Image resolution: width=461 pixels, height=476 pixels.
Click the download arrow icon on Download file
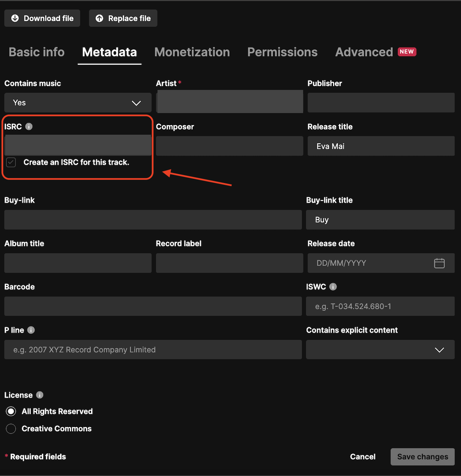(x=14, y=18)
